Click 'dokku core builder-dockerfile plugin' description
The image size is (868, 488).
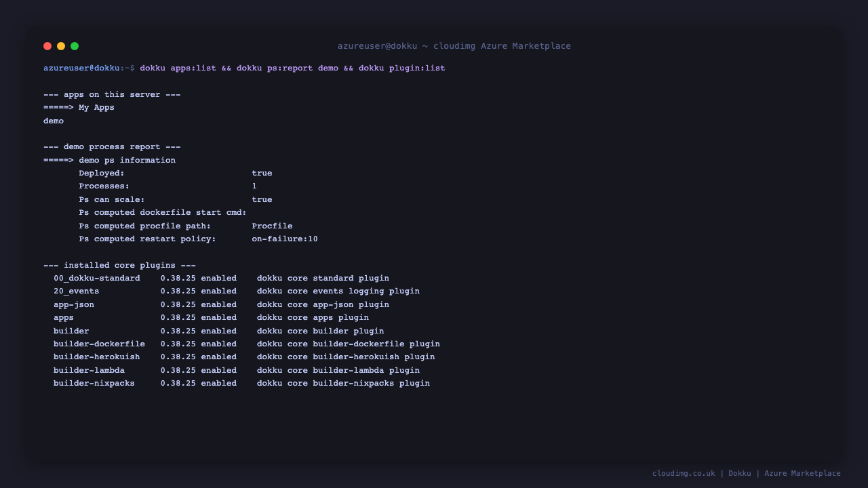[x=349, y=344]
